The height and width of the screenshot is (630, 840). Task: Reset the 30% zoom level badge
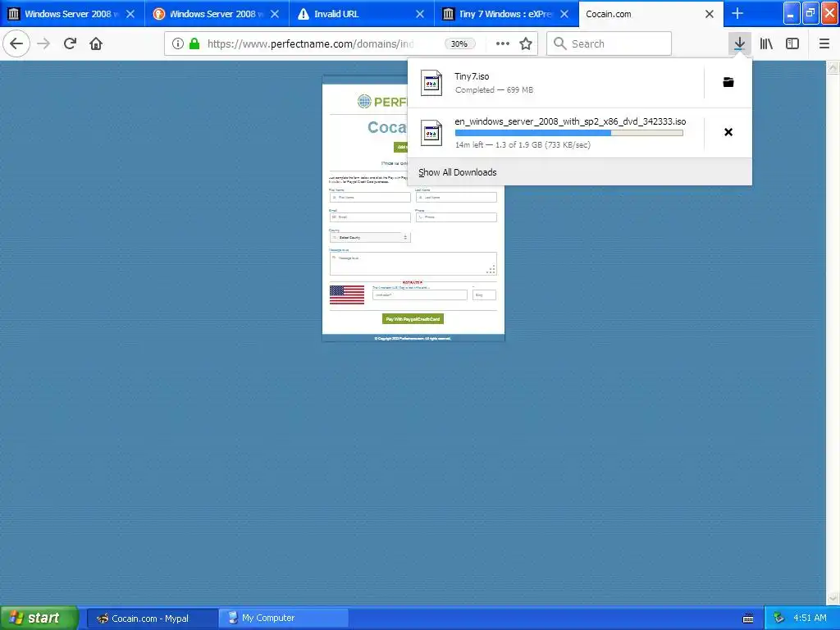pyautogui.click(x=459, y=44)
